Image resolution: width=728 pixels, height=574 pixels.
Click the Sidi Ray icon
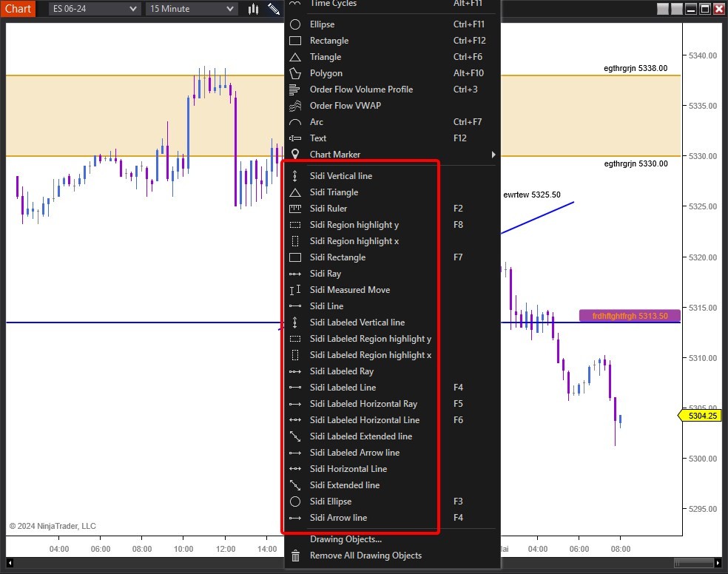(x=294, y=274)
